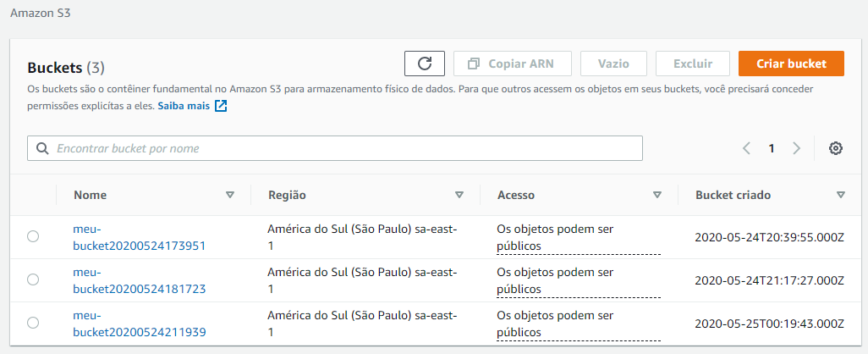
Task: Sort by Nome column arrow
Action: pyautogui.click(x=230, y=195)
